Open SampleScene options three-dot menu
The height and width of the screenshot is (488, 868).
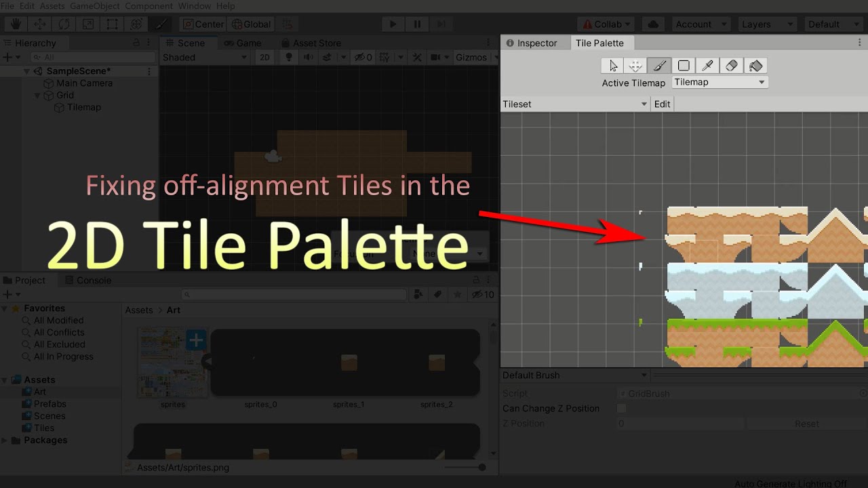point(149,71)
